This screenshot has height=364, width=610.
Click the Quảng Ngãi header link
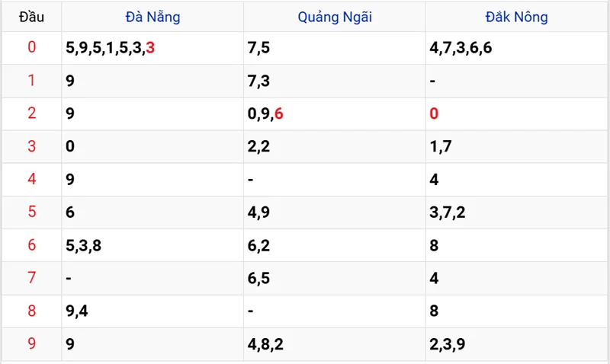tap(335, 17)
